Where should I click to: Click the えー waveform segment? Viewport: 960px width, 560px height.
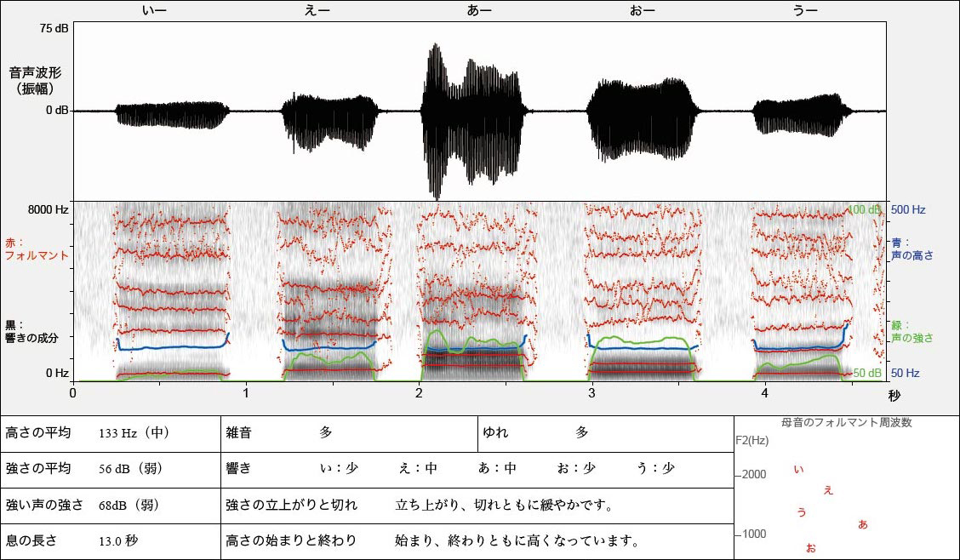click(330, 112)
